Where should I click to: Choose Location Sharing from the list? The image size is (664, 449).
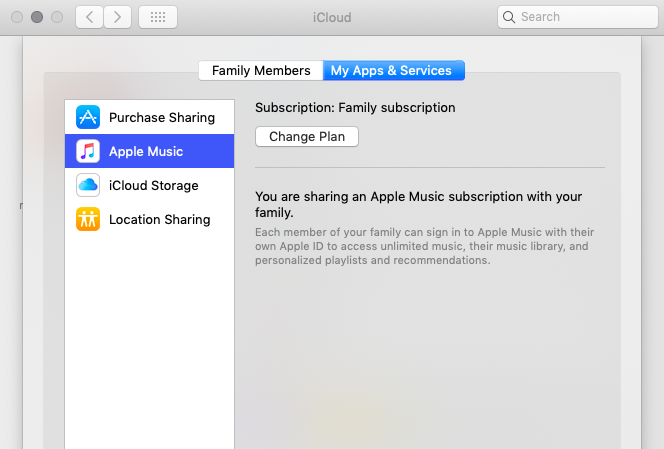(149, 219)
